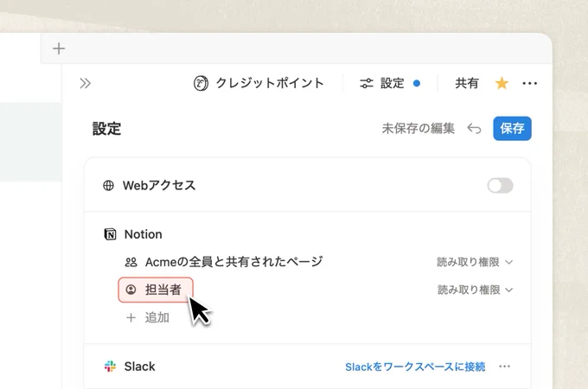
Task: Undo unsaved edits with the arrow icon
Action: tap(474, 129)
